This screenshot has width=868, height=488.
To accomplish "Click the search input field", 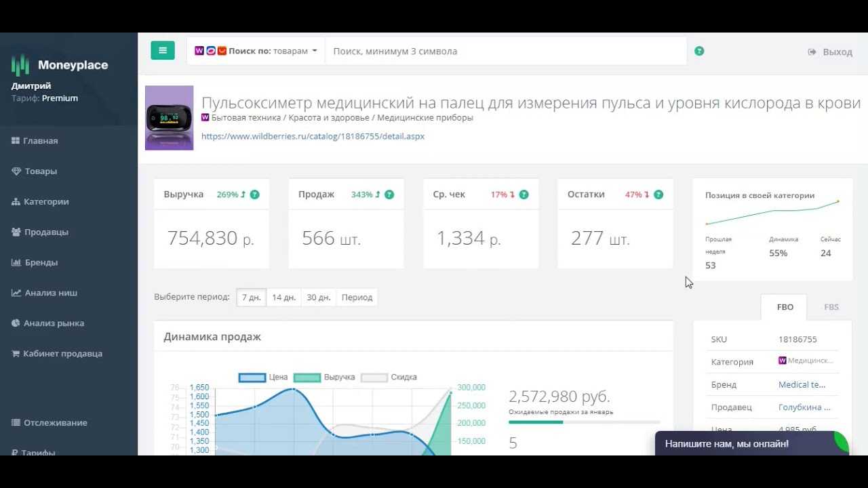I will (x=506, y=51).
